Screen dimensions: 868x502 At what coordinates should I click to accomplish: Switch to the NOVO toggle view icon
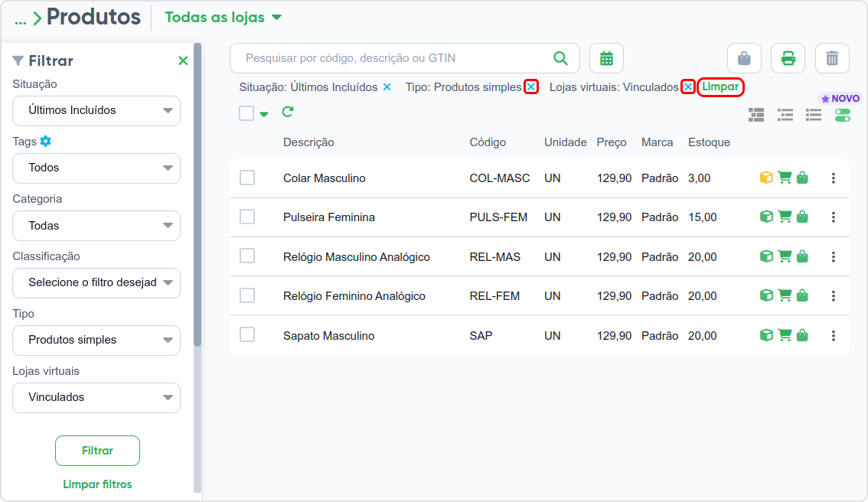[x=843, y=115]
